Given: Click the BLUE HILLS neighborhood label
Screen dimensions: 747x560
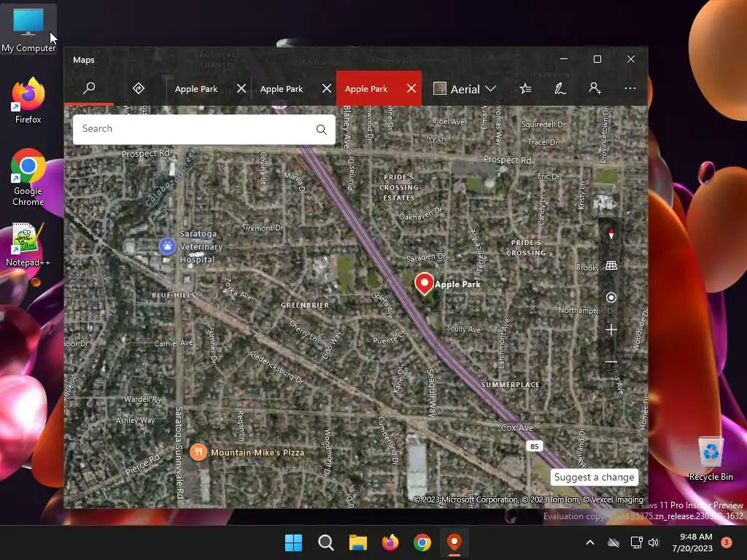Looking at the screenshot, I should [x=174, y=295].
